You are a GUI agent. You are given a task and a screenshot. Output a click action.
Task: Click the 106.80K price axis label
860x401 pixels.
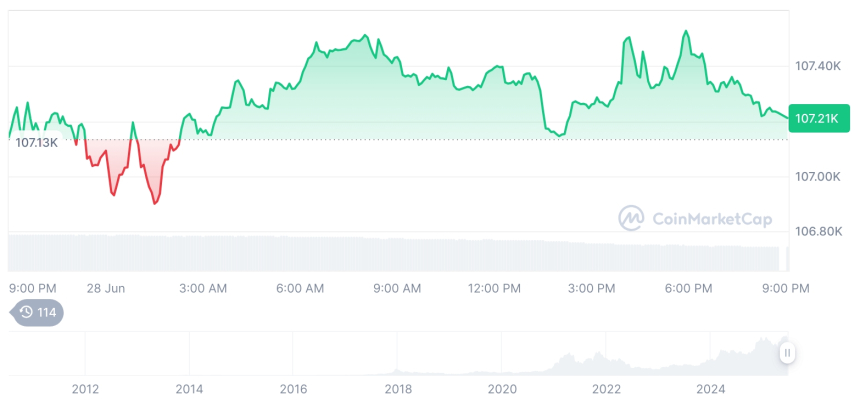coord(817,232)
